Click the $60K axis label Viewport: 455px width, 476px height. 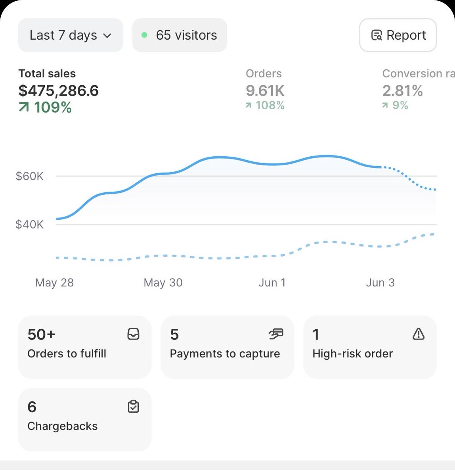coord(29,176)
